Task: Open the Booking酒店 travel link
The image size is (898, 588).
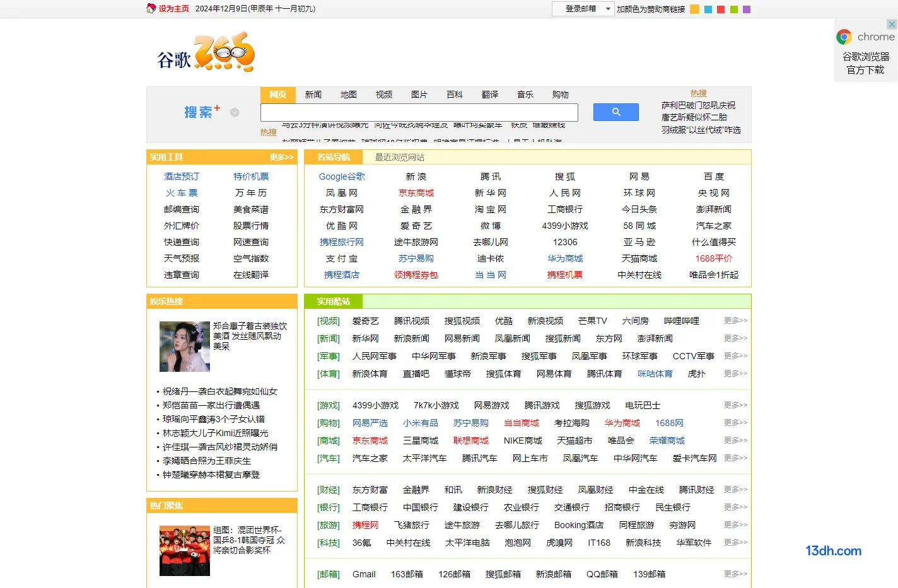Action: pyautogui.click(x=579, y=525)
